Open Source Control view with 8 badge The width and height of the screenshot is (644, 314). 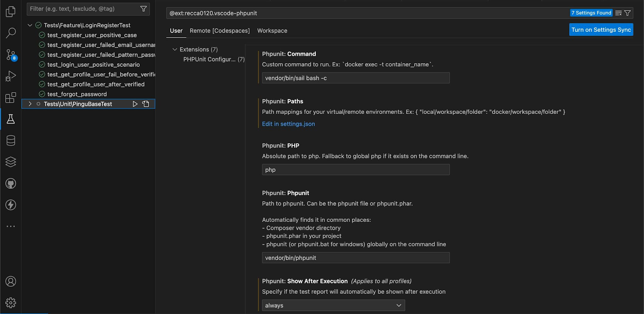point(11,55)
